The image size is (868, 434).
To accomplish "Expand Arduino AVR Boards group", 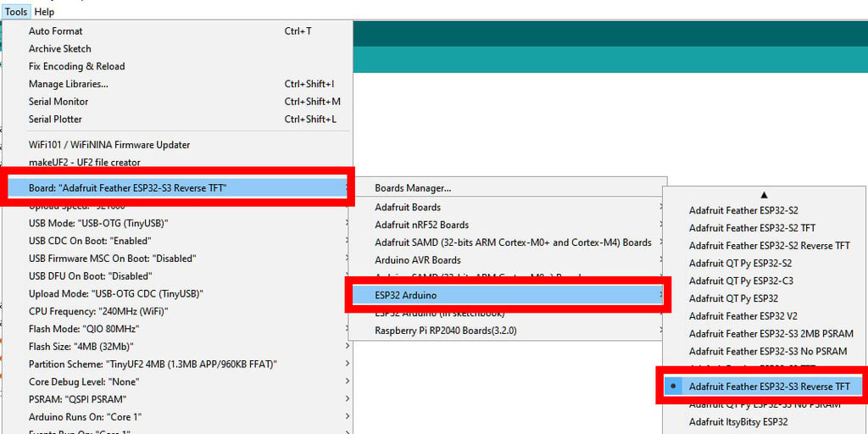I will pyautogui.click(x=507, y=260).
